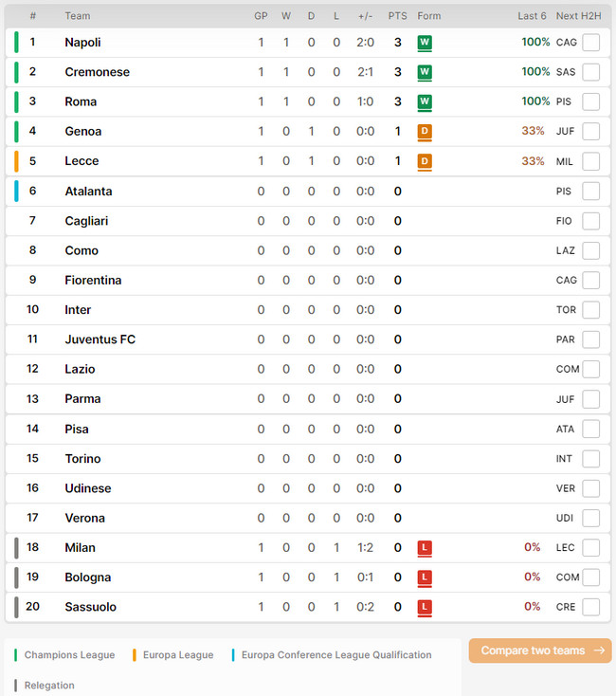Click the Compare two teams button

(x=540, y=650)
